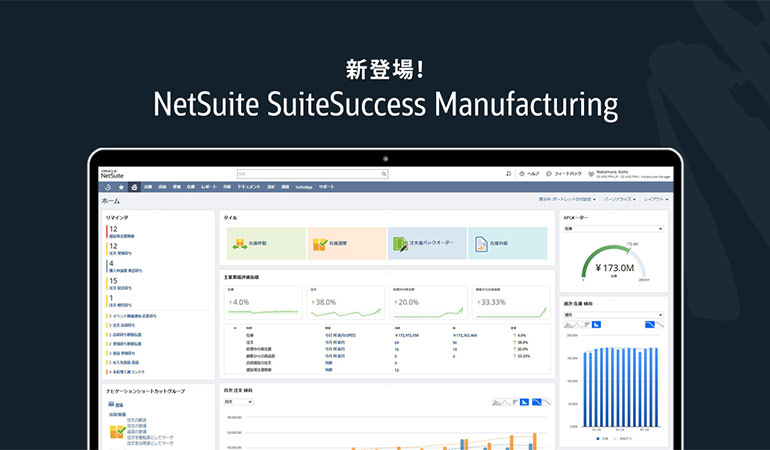Open the 38.0% KPI trend card
The image size is (770, 450).
pyautogui.click(x=346, y=303)
